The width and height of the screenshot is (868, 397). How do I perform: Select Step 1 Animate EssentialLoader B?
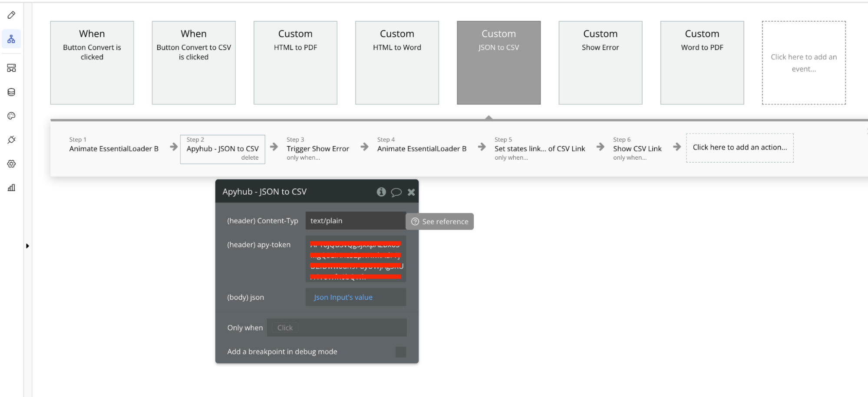[114, 145]
